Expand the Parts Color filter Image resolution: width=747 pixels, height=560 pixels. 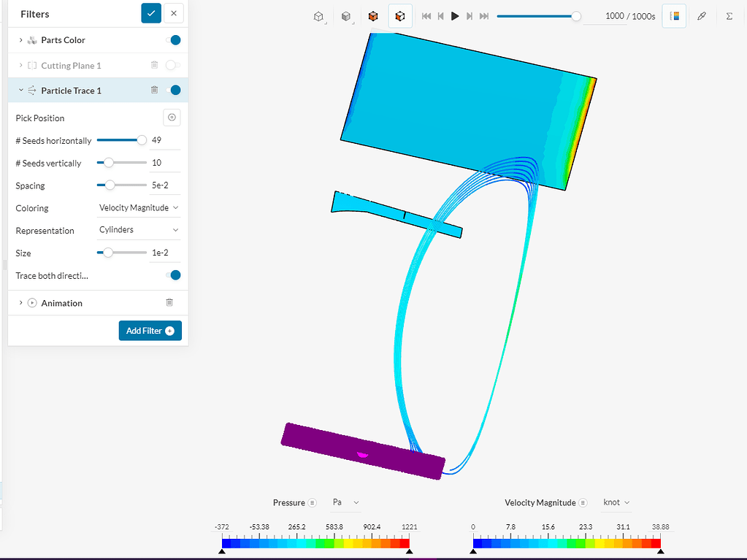point(20,40)
